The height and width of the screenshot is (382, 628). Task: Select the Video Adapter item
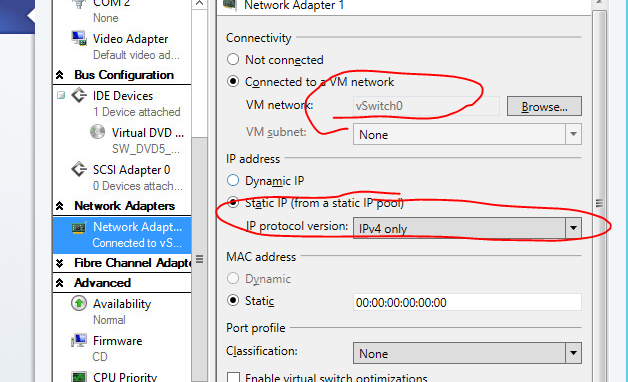click(122, 46)
